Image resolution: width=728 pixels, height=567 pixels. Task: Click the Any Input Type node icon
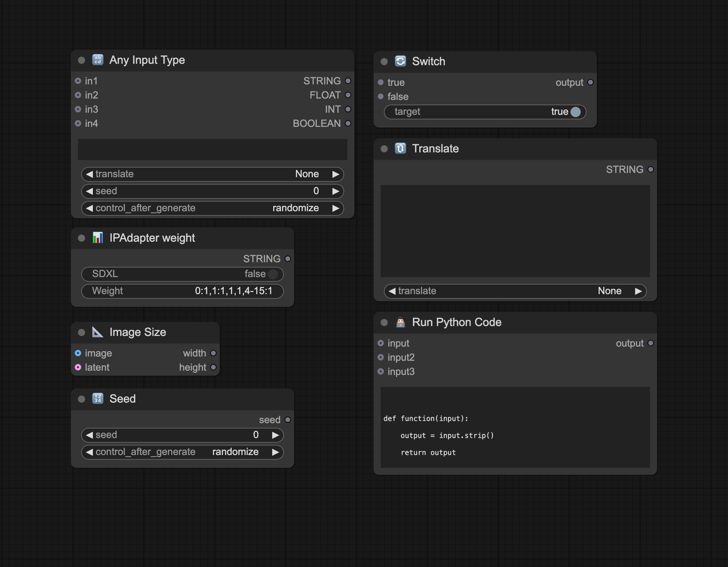[97, 59]
